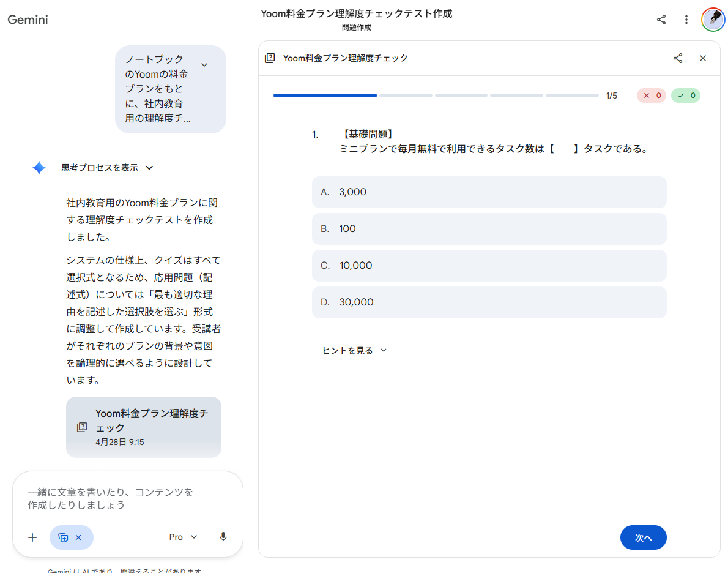The height and width of the screenshot is (573, 728).
Task: Click the green correct-answer counter badge
Action: coord(686,95)
